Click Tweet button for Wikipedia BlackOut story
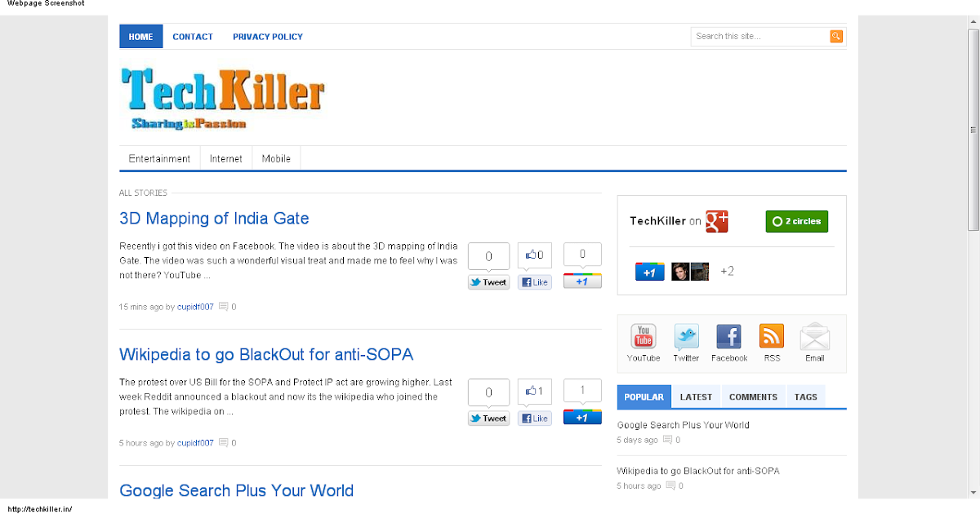Screen dimensions: 980x514 click(488, 419)
